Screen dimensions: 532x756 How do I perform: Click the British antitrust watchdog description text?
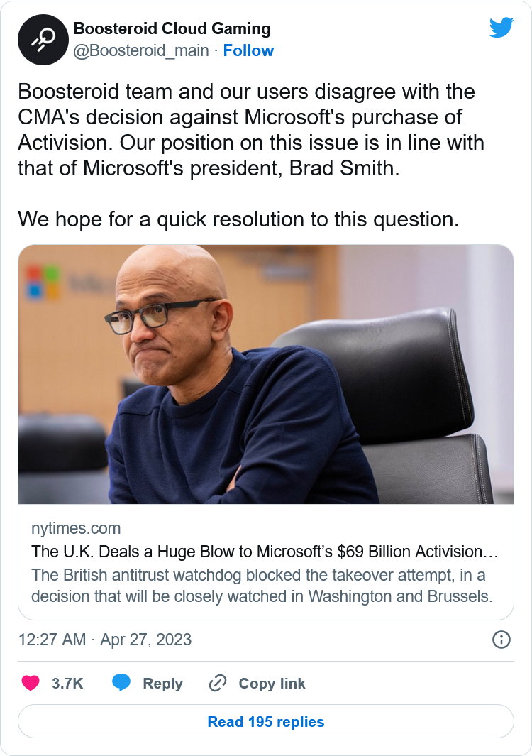point(262,585)
